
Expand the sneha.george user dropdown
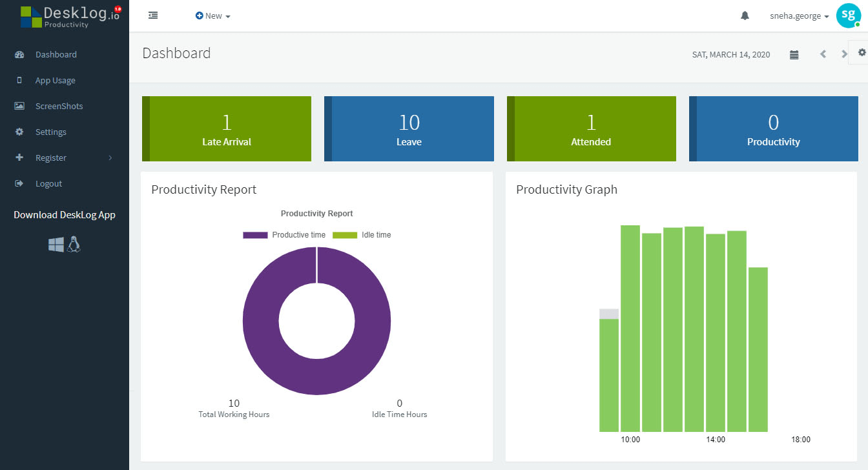[800, 16]
